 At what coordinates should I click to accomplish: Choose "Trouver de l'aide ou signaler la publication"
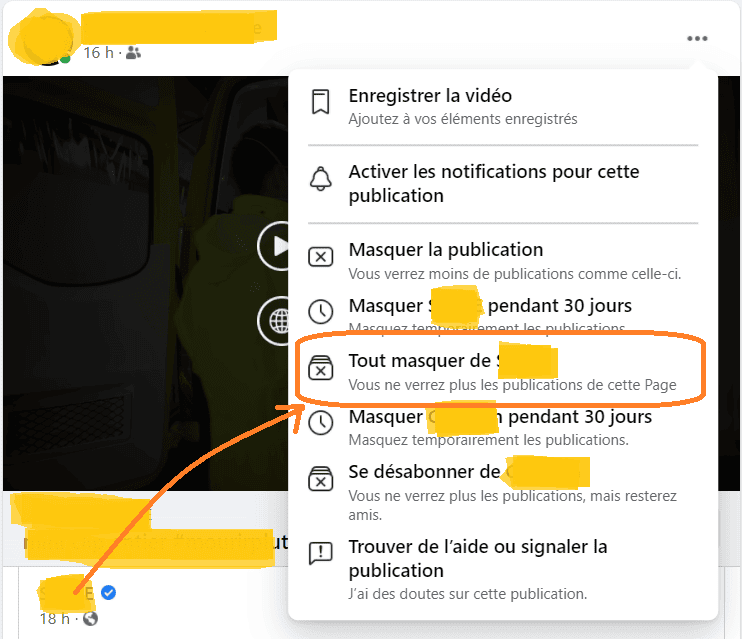[478, 558]
